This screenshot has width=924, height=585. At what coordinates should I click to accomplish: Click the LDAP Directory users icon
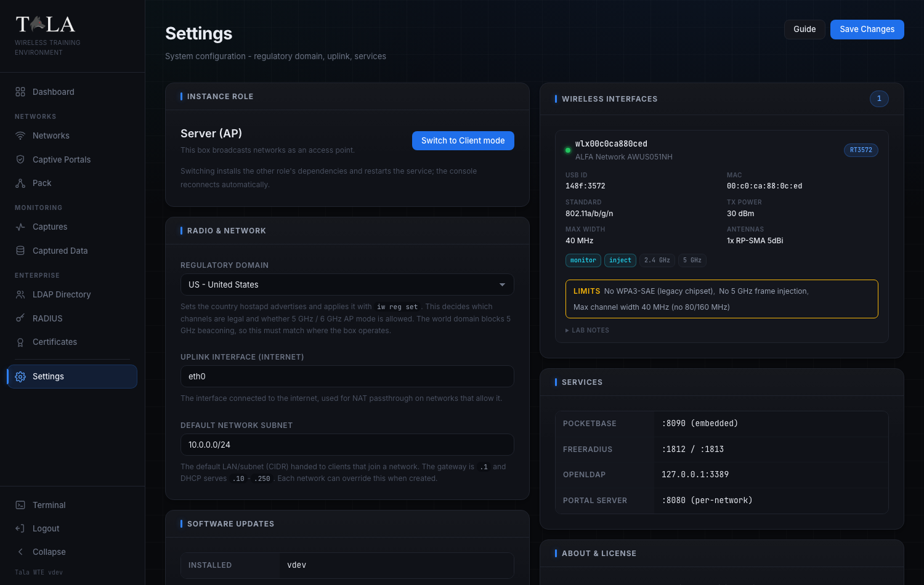click(x=20, y=294)
